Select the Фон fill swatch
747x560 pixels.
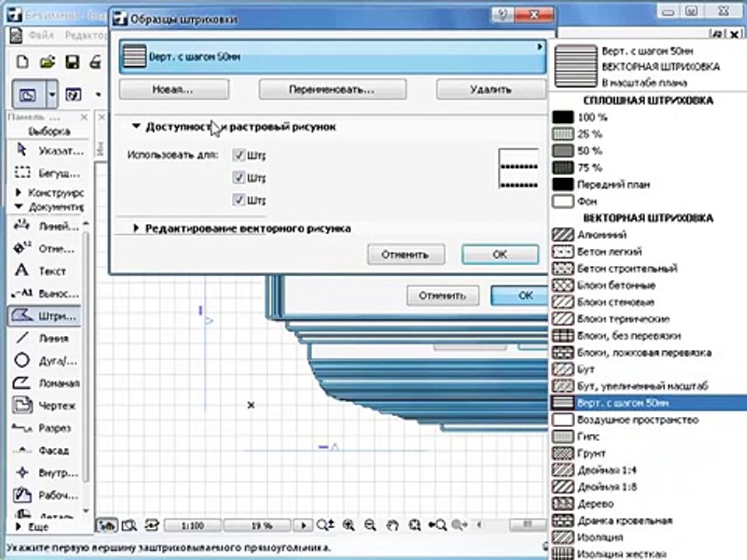pos(563,201)
